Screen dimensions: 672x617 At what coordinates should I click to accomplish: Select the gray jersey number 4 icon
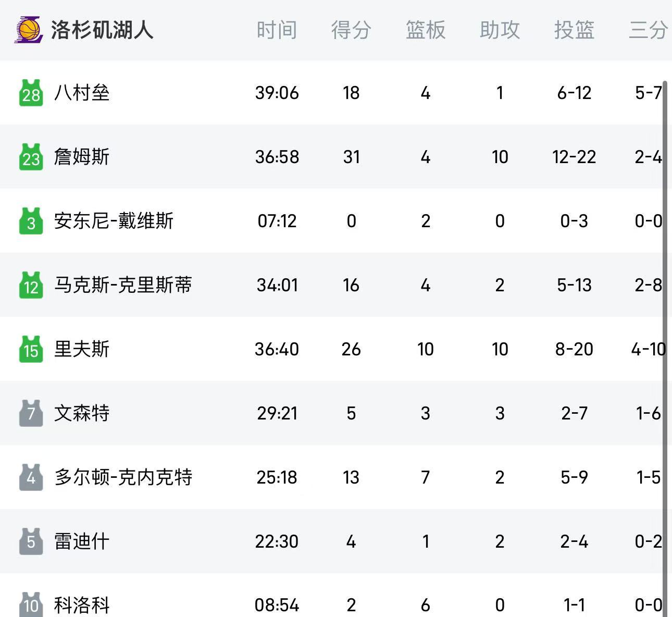click(x=31, y=477)
